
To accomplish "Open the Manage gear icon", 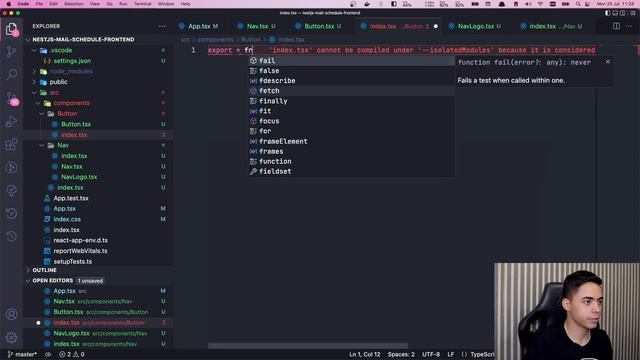I will [11, 337].
